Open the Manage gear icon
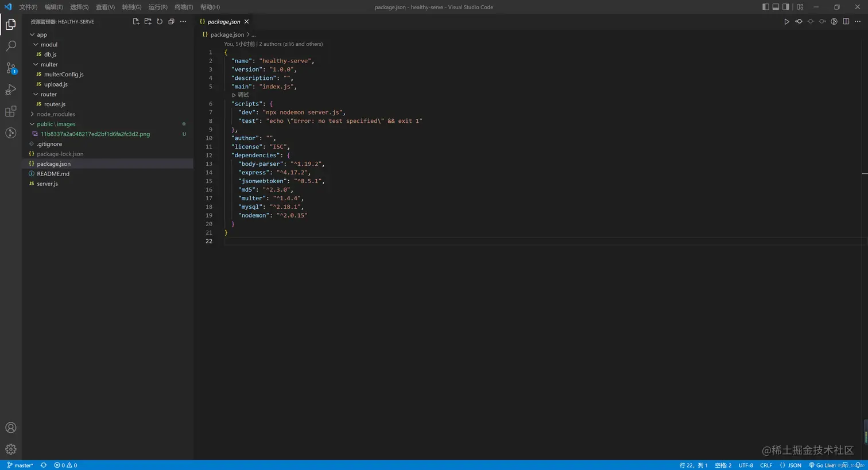Image resolution: width=868 pixels, height=470 pixels. pos(10,449)
